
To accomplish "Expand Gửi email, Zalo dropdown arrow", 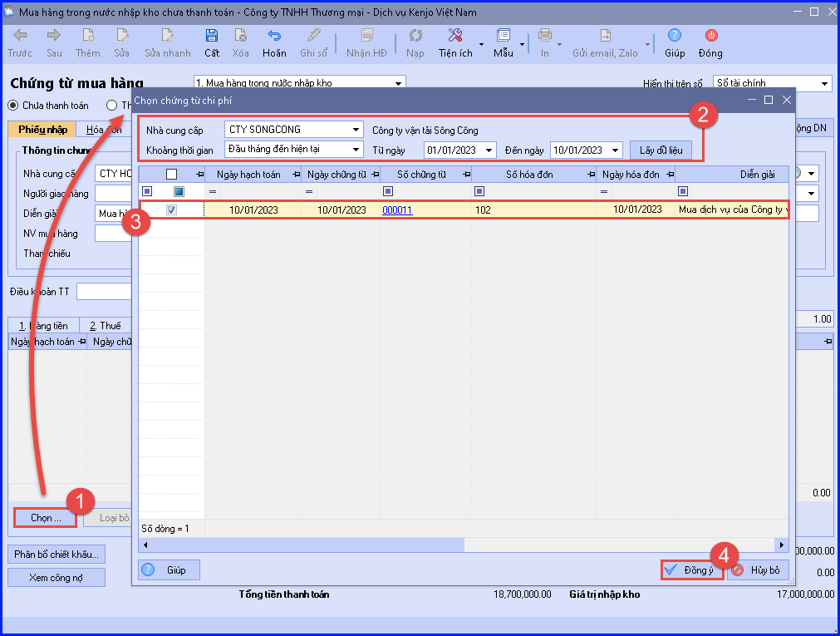I will [647, 44].
